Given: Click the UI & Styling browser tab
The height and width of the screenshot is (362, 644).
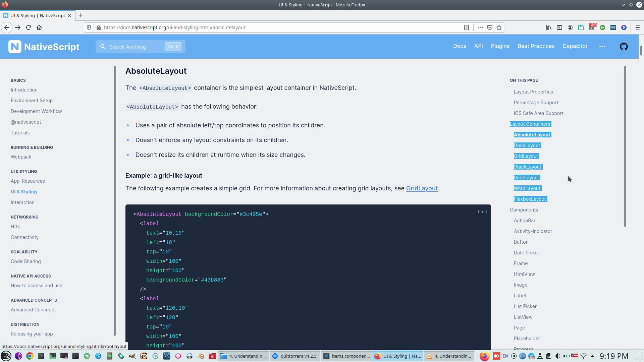Looking at the screenshot, I should [x=37, y=15].
